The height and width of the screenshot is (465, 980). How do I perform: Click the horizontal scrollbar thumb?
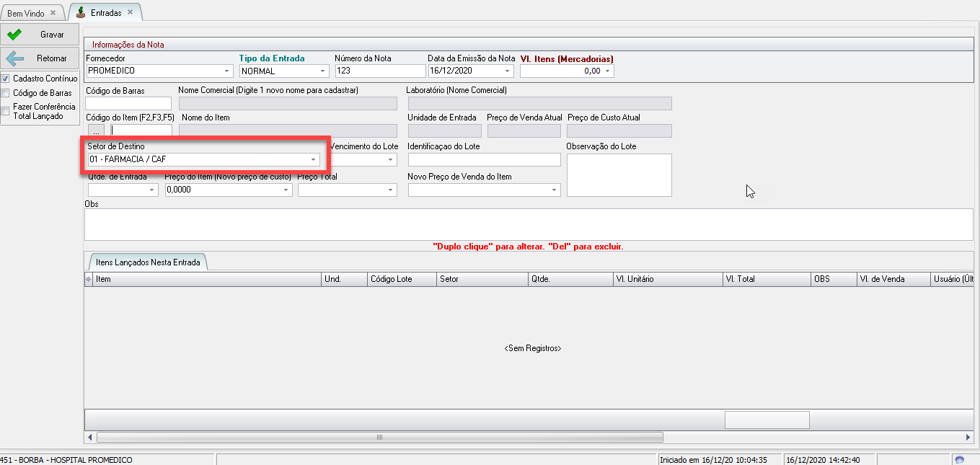(379, 437)
